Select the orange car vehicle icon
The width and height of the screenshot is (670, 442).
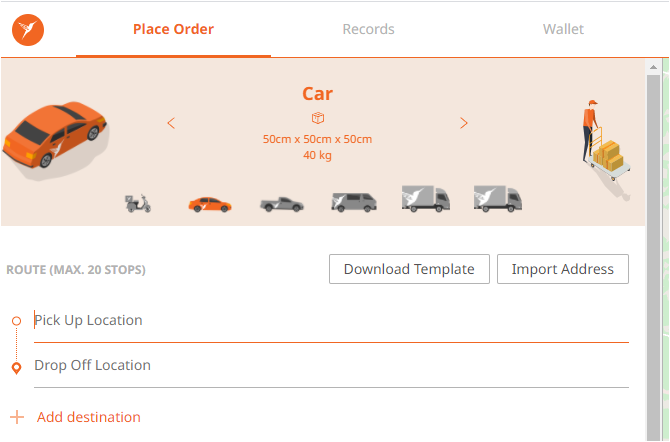(210, 204)
